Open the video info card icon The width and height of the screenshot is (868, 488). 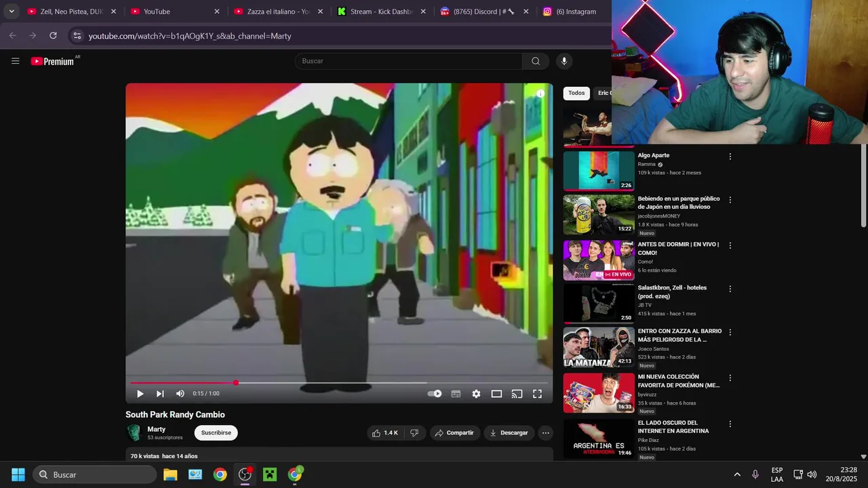(x=540, y=94)
